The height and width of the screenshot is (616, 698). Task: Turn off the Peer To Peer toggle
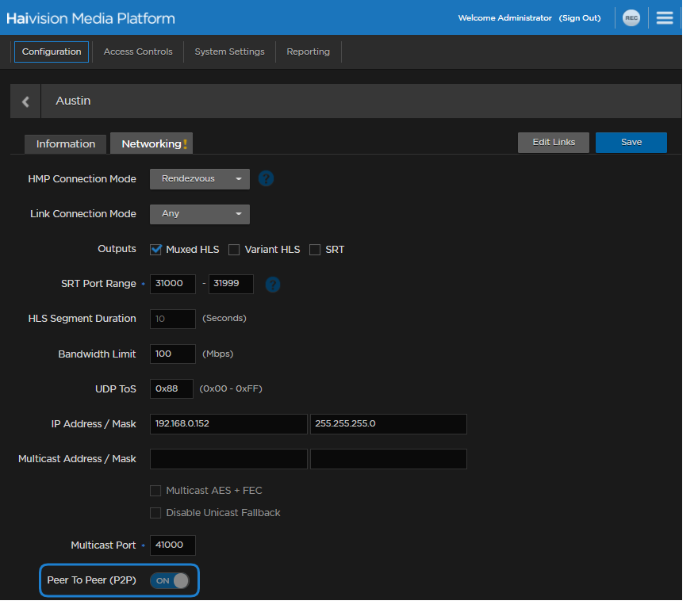point(171,580)
